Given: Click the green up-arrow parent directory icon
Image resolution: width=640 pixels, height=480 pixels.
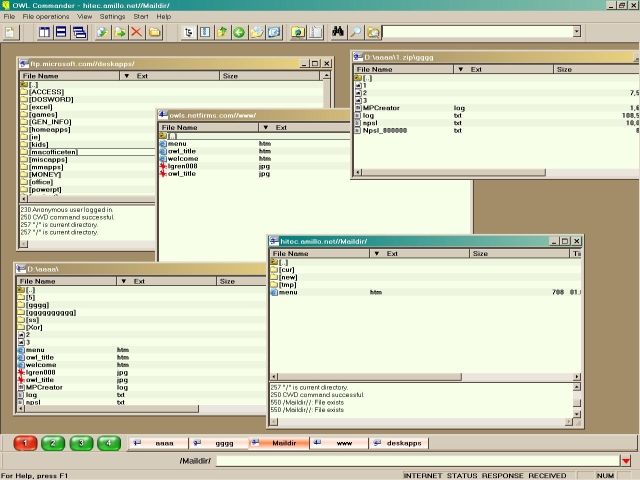Looking at the screenshot, I should click(x=222, y=32).
